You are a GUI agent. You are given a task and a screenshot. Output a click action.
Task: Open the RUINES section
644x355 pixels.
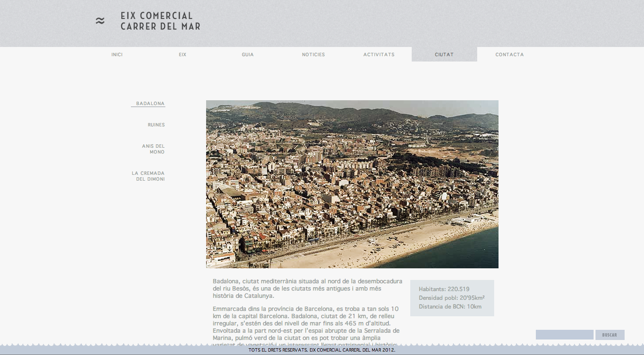pos(156,124)
